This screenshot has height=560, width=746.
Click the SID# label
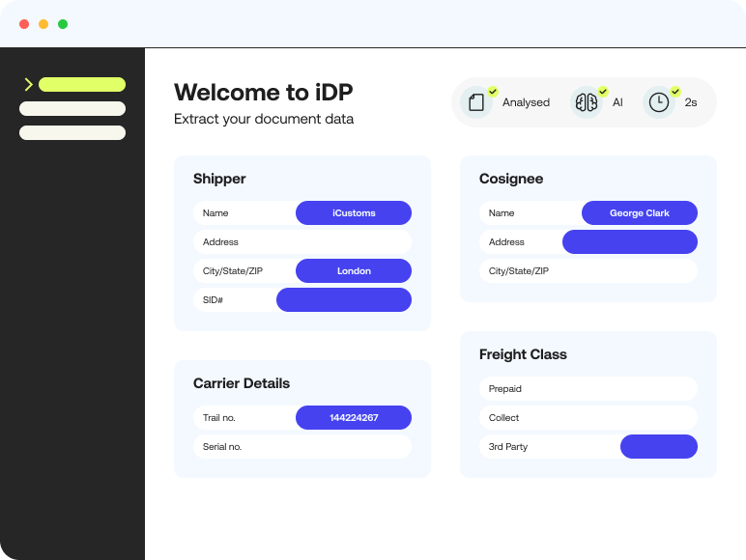tap(213, 300)
